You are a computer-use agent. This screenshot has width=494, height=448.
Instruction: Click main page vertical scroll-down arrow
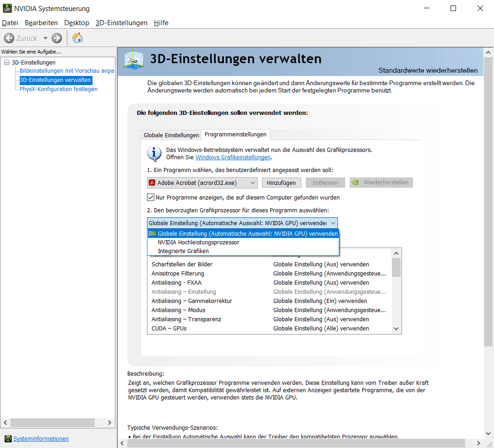[488, 433]
